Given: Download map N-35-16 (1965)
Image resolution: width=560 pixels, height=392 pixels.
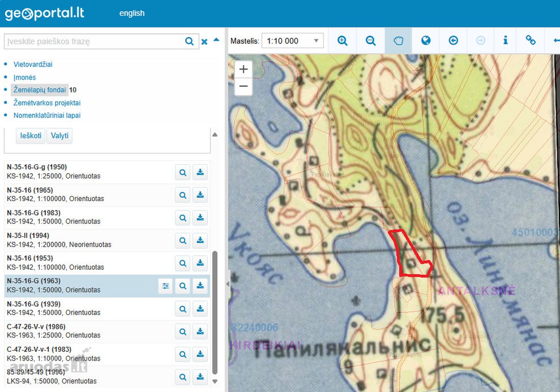Looking at the screenshot, I should (x=200, y=195).
